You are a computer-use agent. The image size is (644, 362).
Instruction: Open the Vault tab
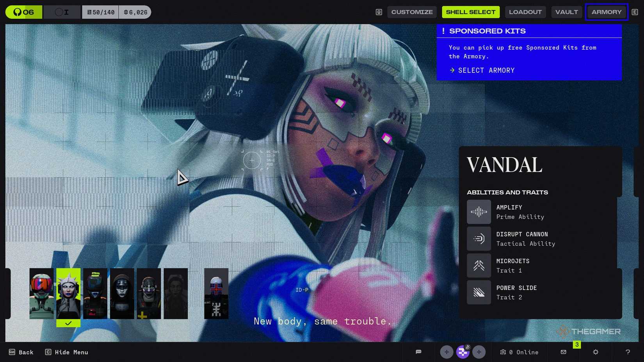click(x=566, y=12)
